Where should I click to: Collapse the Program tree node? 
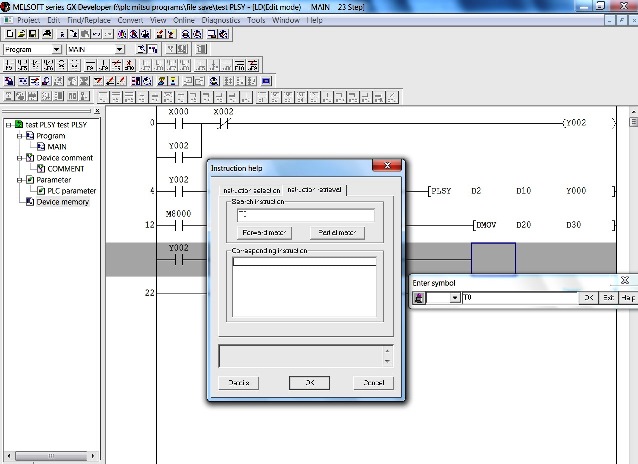click(x=18, y=136)
